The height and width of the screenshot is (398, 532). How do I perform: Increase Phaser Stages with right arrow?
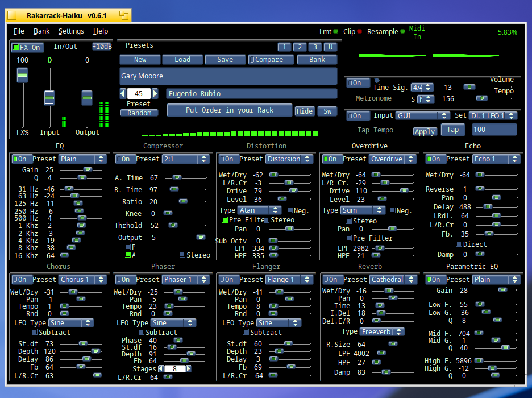(x=188, y=368)
